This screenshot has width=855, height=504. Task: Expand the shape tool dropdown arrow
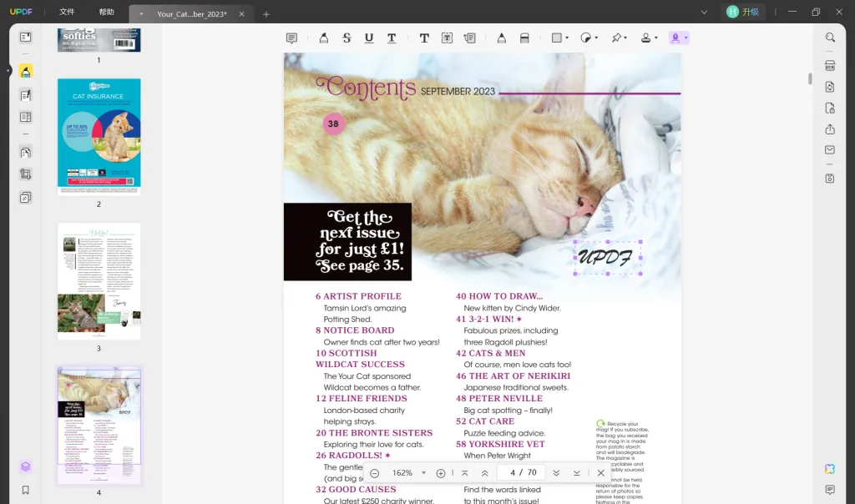pos(567,38)
